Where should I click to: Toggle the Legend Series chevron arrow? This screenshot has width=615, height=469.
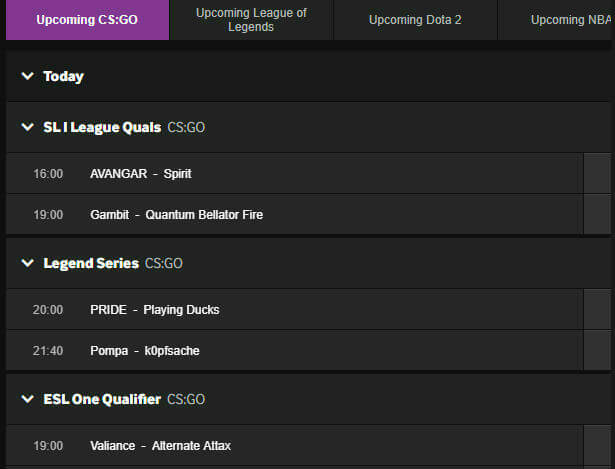click(28, 263)
